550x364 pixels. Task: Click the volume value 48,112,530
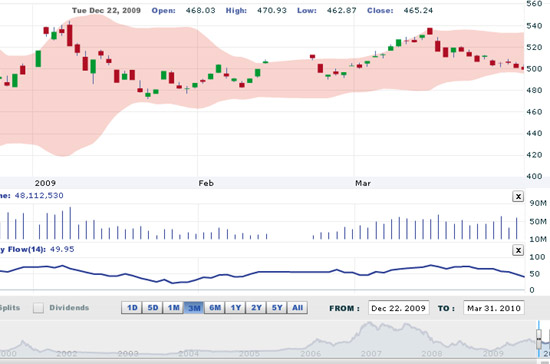39,195
